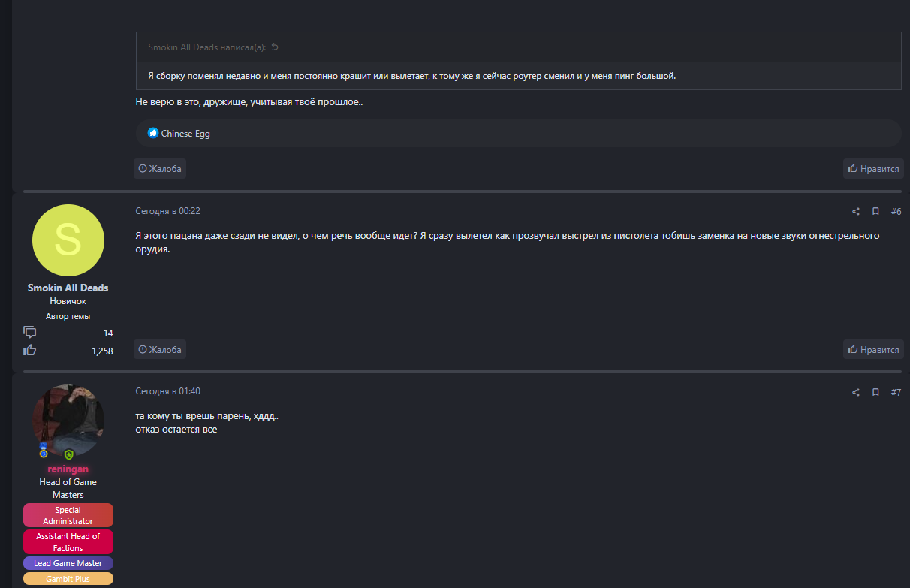This screenshot has width=910, height=588.
Task: Click the share icon on post #7
Action: [x=856, y=392]
